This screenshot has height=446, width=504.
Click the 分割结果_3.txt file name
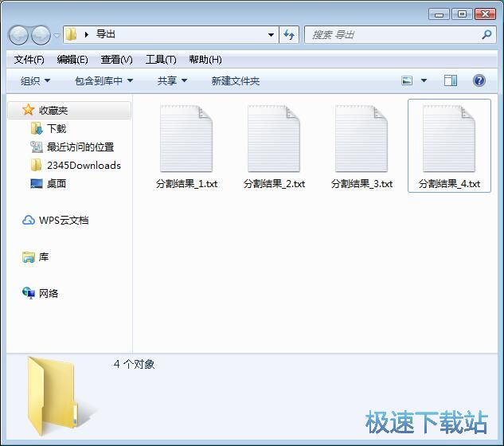click(361, 184)
